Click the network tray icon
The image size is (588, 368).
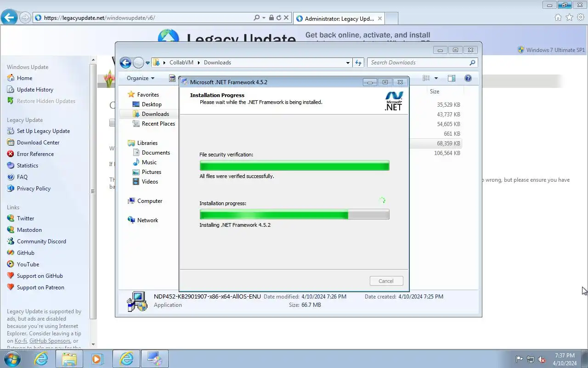click(531, 359)
